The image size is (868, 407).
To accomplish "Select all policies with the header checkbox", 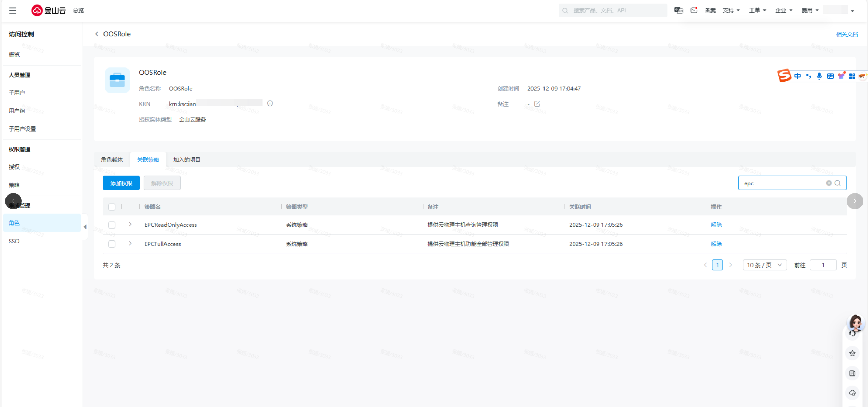I will (112, 207).
